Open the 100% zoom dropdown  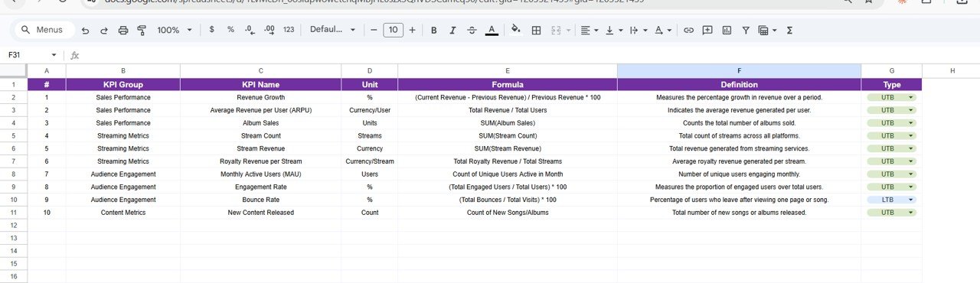(x=174, y=30)
